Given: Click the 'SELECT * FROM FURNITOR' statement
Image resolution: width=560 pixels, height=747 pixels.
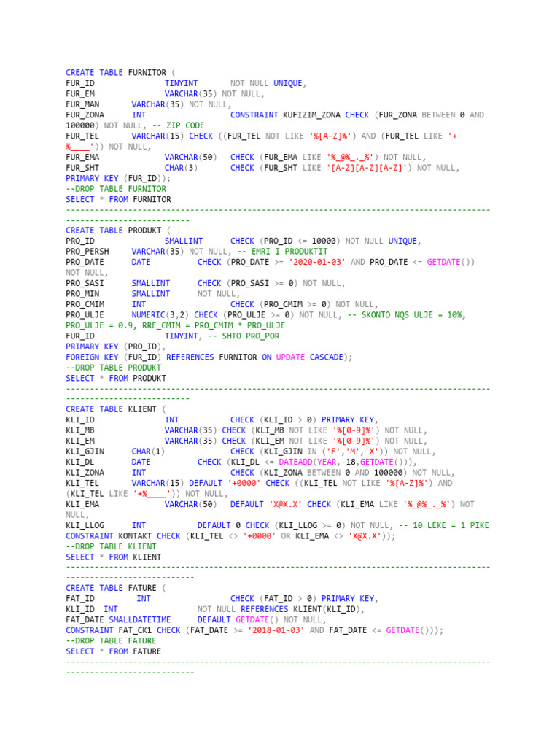Looking at the screenshot, I should [x=118, y=199].
